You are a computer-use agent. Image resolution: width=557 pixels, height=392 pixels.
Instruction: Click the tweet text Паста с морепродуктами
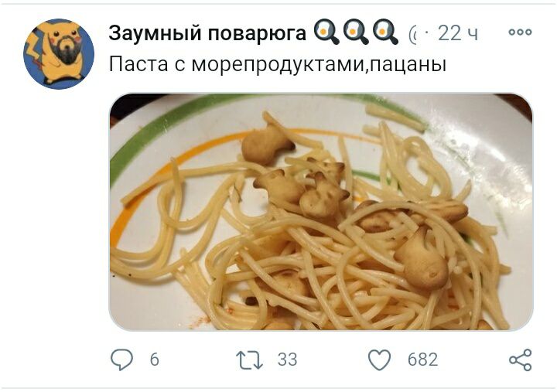click(x=237, y=65)
